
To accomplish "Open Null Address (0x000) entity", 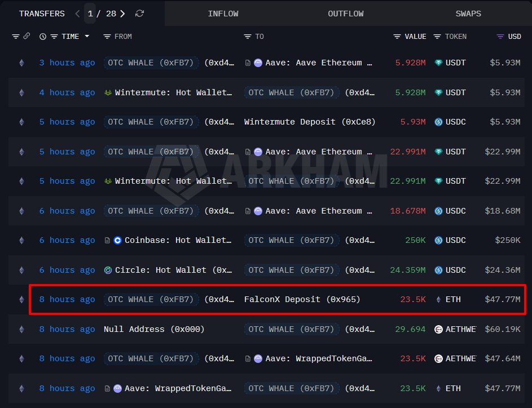I will click(154, 329).
